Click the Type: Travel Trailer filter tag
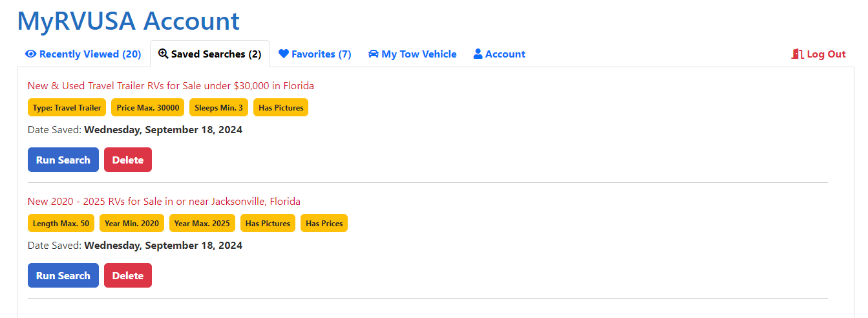The height and width of the screenshot is (318, 868). point(67,108)
